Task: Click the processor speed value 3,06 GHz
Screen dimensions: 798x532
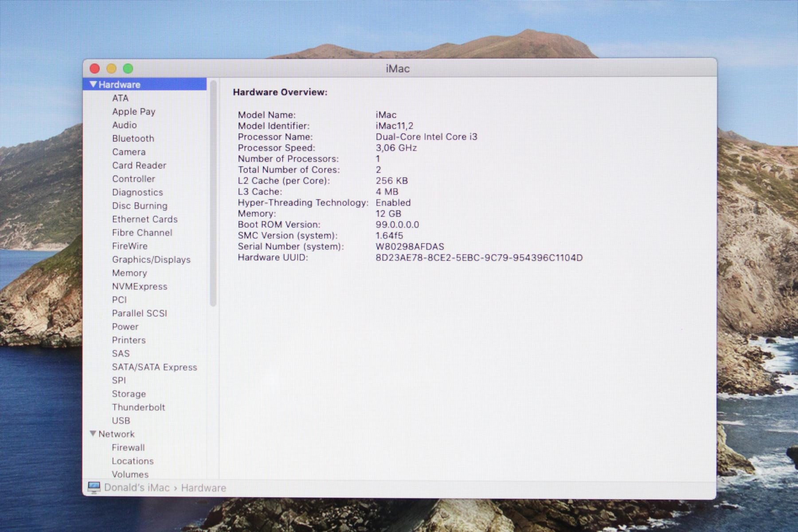Action: point(396,148)
